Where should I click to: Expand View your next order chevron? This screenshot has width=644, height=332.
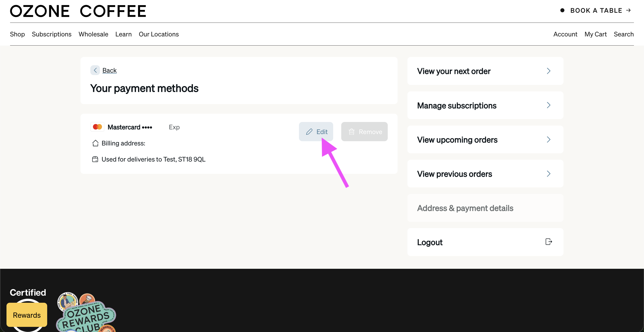pyautogui.click(x=549, y=71)
